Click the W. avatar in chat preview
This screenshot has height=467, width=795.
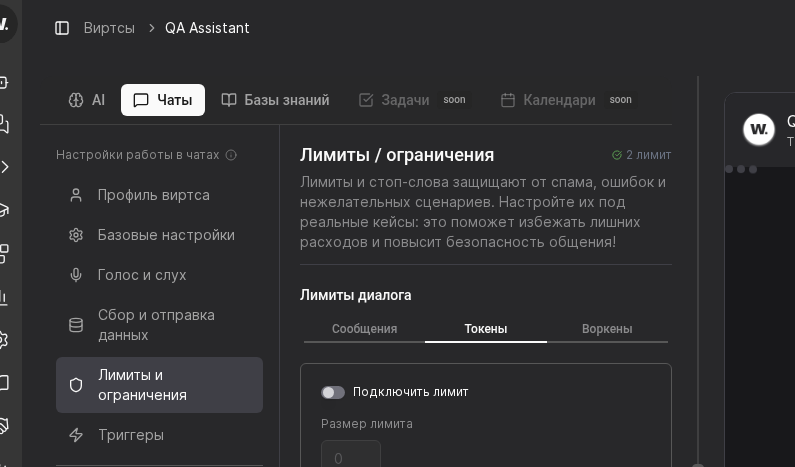(759, 129)
